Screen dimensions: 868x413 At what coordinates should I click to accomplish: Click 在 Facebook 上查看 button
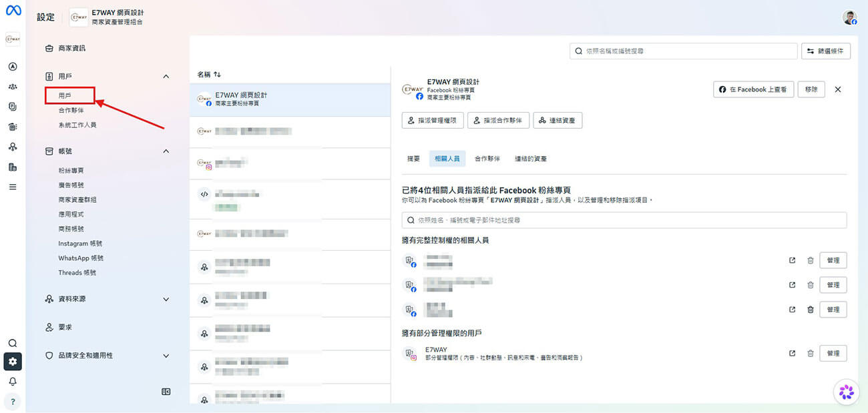point(754,89)
